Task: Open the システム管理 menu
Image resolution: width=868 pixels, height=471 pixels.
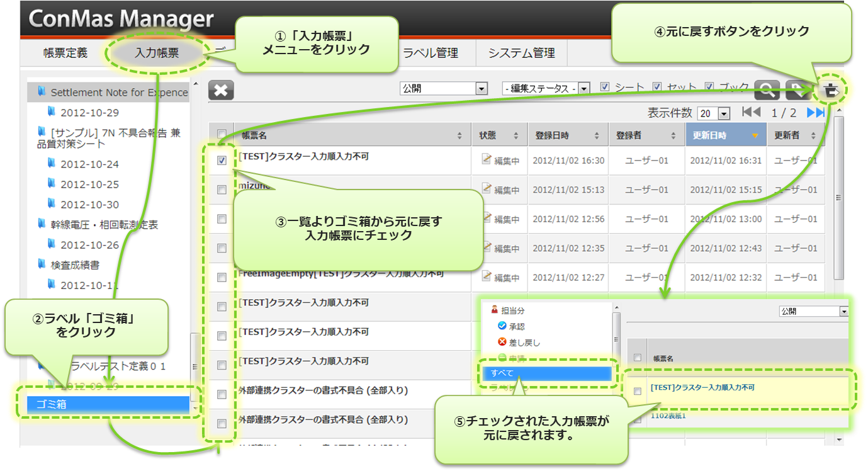Action: coord(521,54)
